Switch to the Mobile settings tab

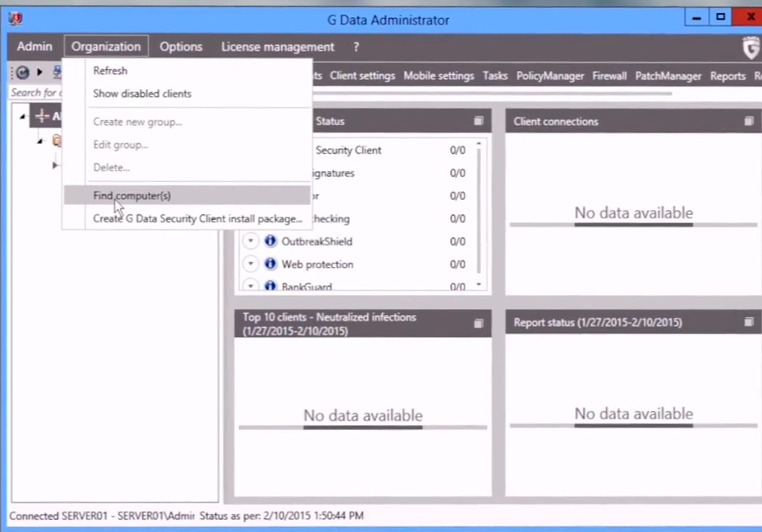coord(438,76)
